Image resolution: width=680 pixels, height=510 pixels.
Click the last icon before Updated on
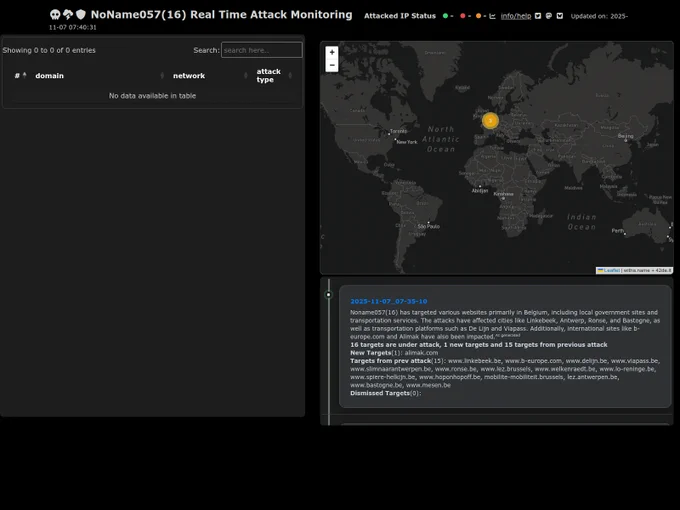[x=560, y=16]
